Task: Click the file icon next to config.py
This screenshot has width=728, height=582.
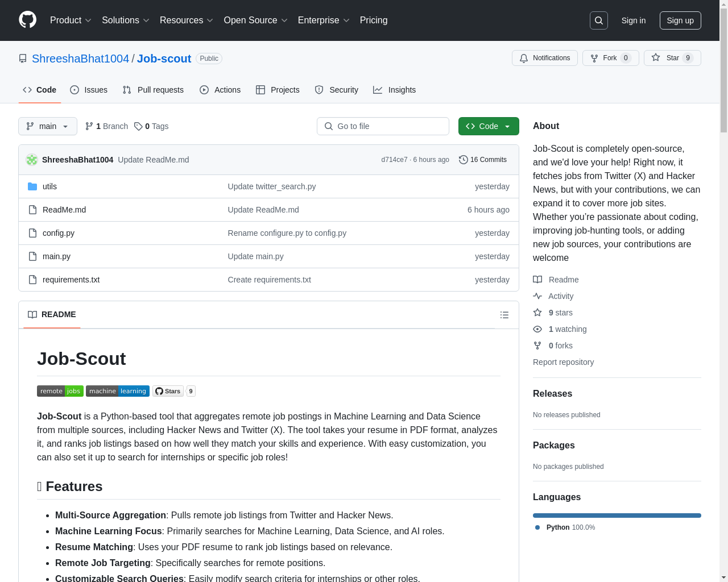Action: 32,233
